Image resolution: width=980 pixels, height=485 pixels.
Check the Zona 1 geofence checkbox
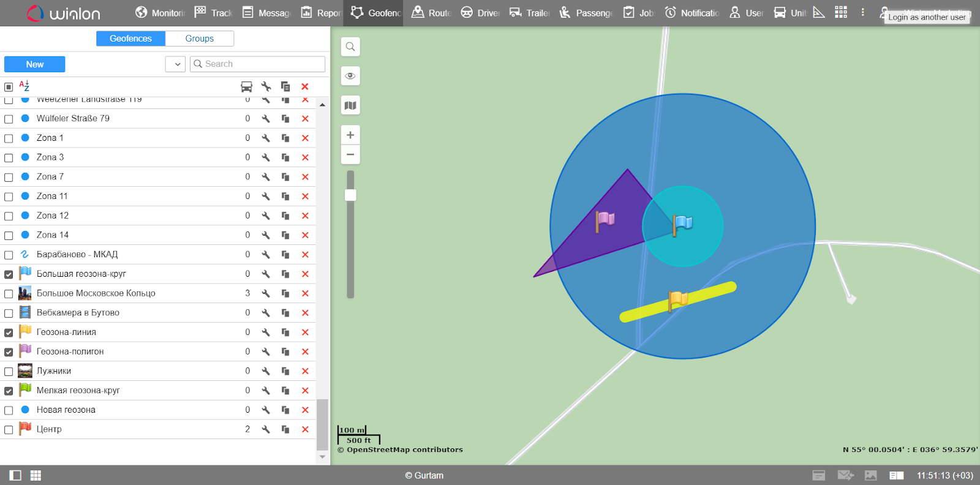coord(9,138)
